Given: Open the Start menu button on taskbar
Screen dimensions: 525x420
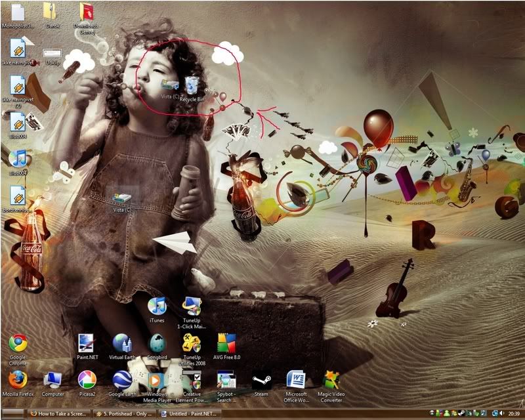Looking at the screenshot, I should 12,413.
